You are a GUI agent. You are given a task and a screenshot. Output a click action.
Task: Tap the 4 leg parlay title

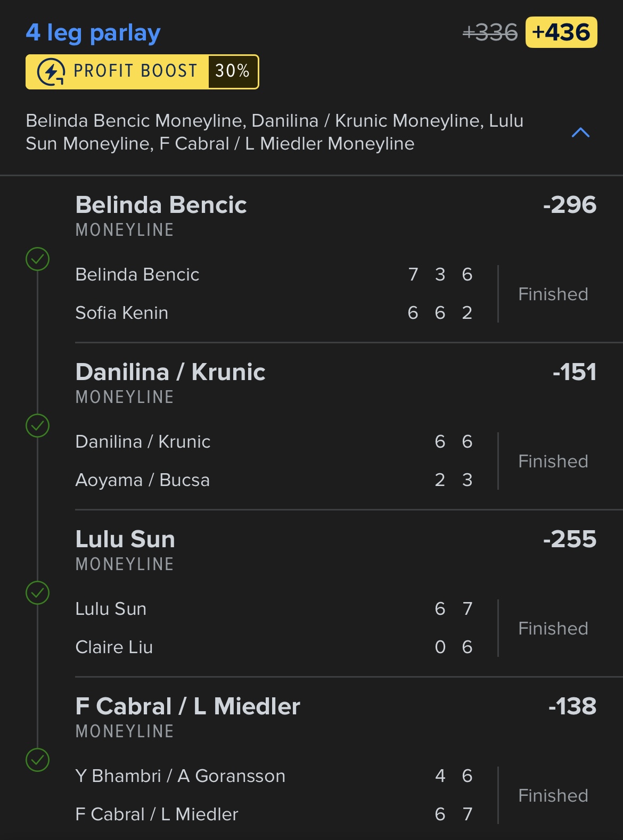93,33
